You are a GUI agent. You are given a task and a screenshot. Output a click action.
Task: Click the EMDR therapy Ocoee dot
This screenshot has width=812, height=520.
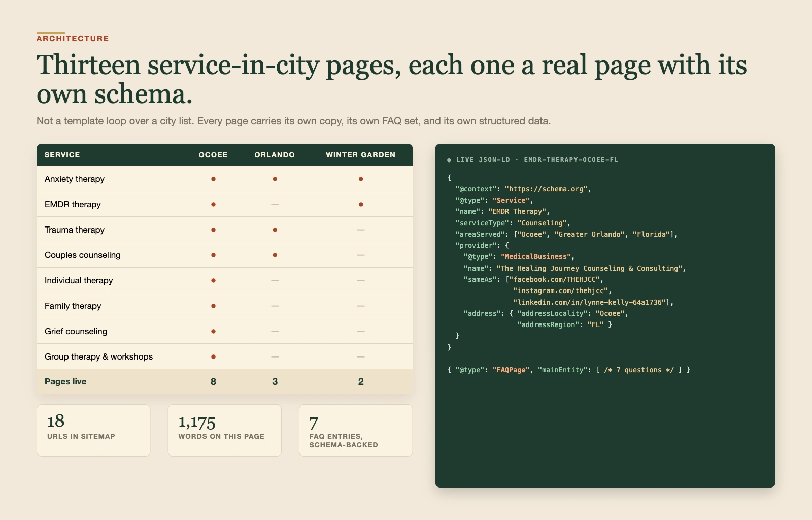tap(213, 204)
